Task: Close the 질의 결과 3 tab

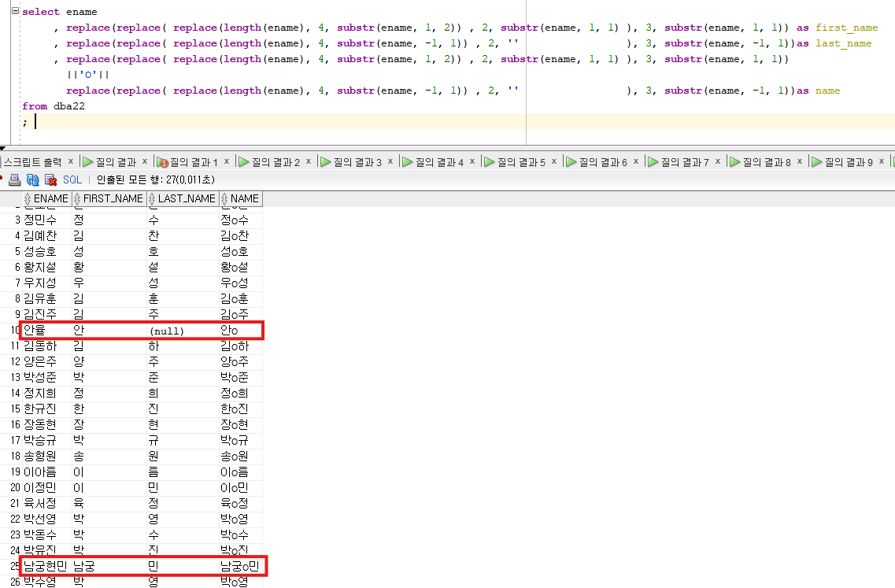Action: click(x=390, y=161)
